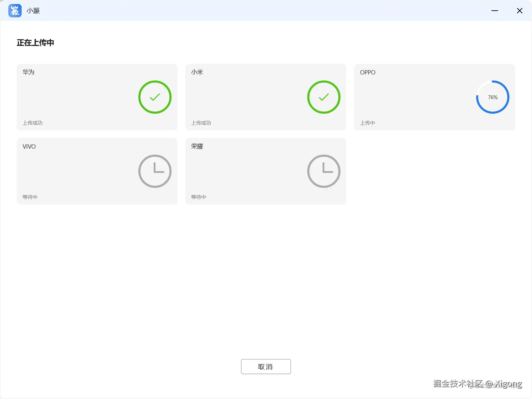Click 上传中 status on OPPO card
This screenshot has width=532, height=399.
[x=368, y=123]
